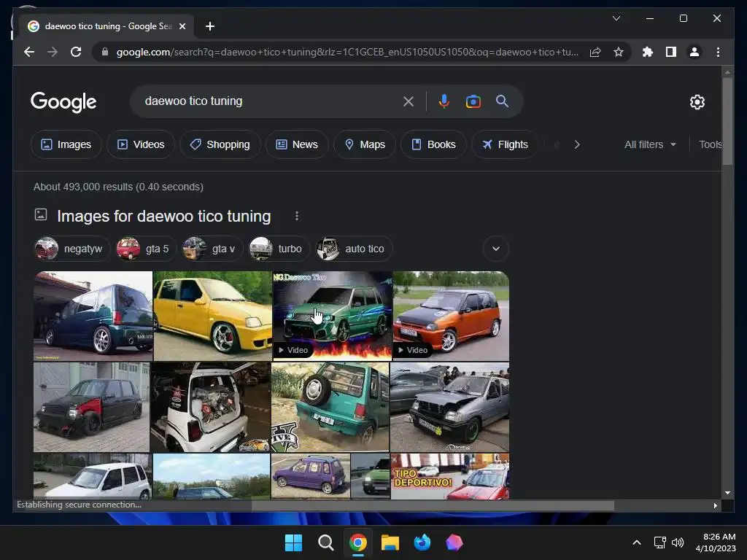
Task: Go to Google homepage logo
Action: (x=63, y=102)
